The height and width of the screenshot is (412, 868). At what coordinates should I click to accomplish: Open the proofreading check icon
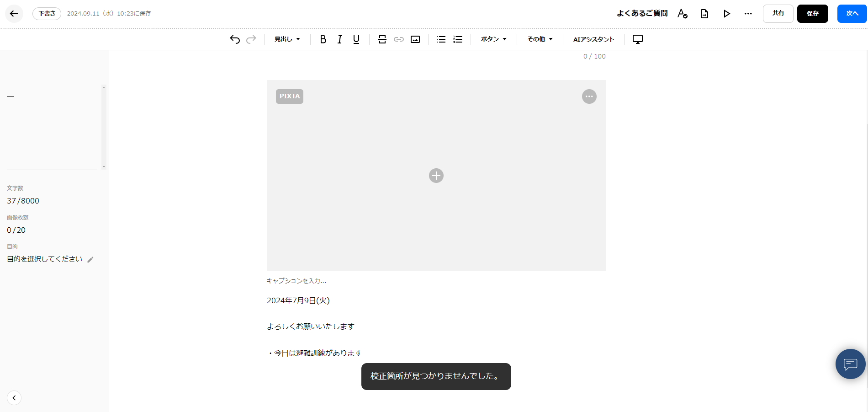[683, 14]
